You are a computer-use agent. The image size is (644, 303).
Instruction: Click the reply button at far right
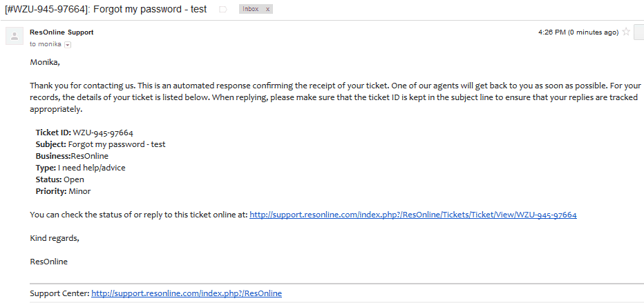[639, 32]
